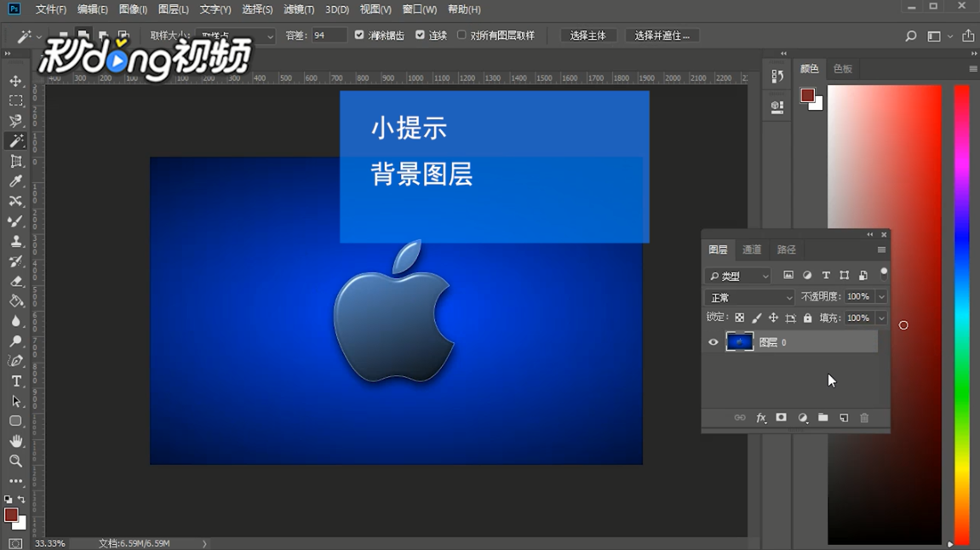
Task: Open fill 填充 slider arrow
Action: pos(881,318)
